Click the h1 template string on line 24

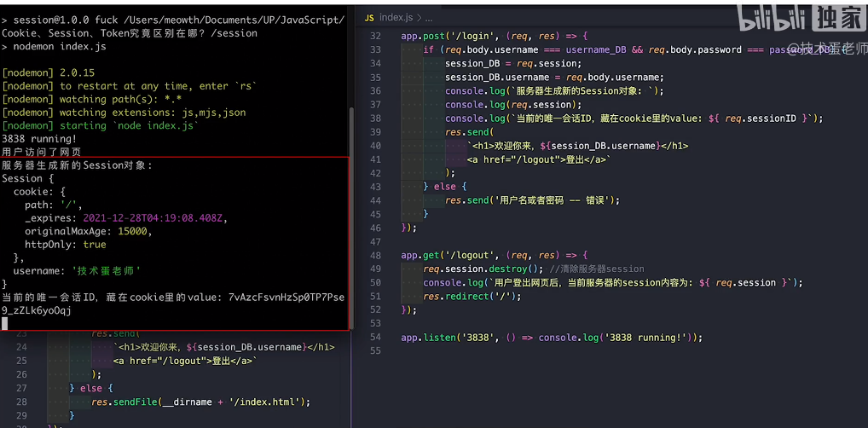[x=224, y=347]
